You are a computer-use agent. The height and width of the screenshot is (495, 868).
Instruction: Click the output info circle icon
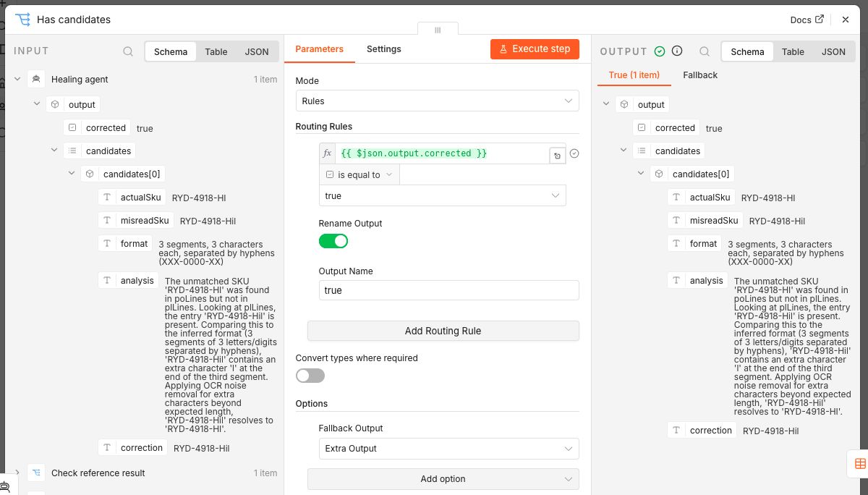677,51
